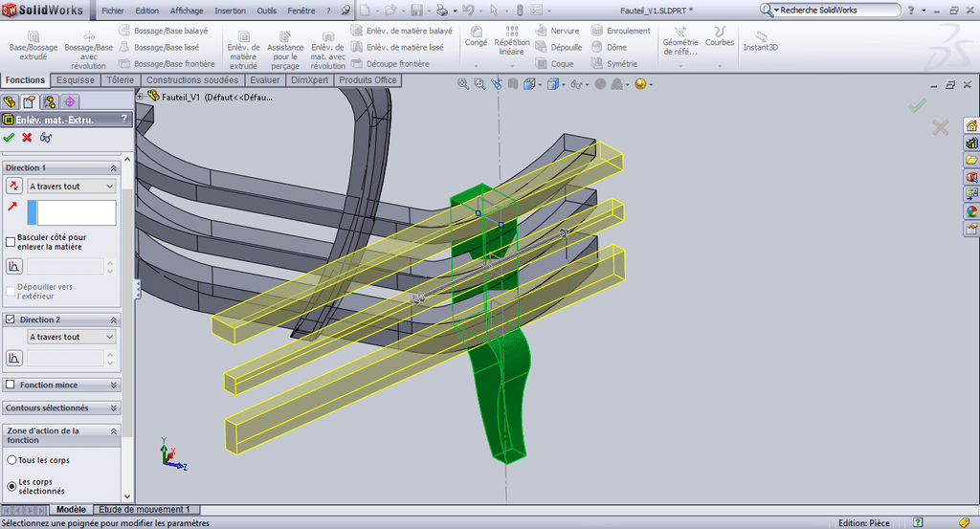Enable Fonction mince checkbox
980x529 pixels.
point(10,385)
